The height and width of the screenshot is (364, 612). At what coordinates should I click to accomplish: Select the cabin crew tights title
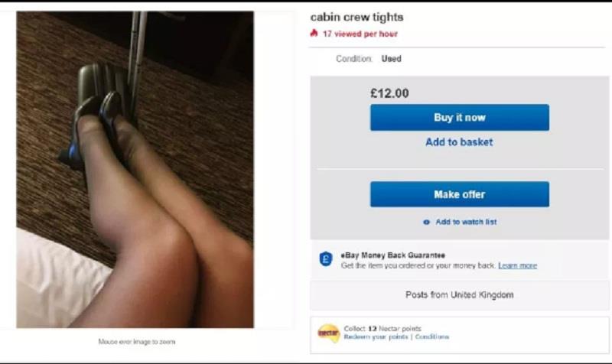coord(356,17)
